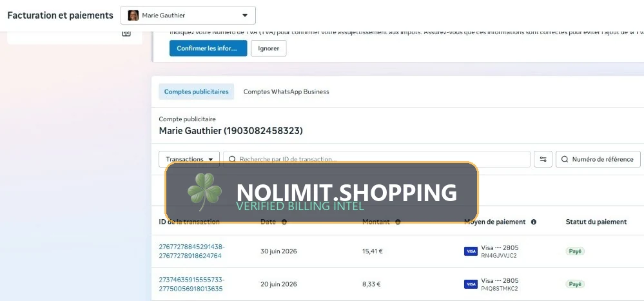This screenshot has width=644, height=301.
Task: Click Payé status badge for 20 juin 2026
Action: (575, 284)
